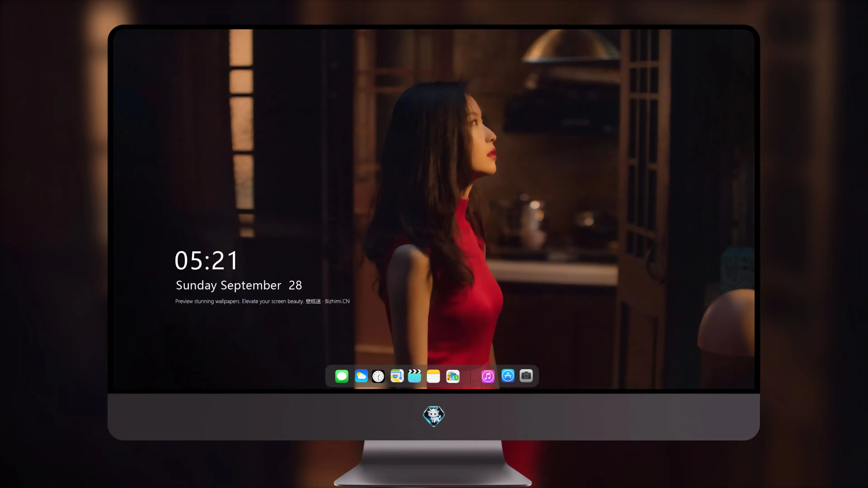868x488 pixels.
Task: Open the Maps app icon in the dock
Action: point(397,376)
